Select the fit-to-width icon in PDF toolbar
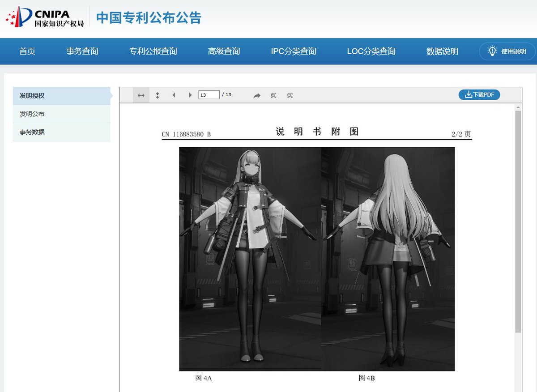 tap(141, 95)
